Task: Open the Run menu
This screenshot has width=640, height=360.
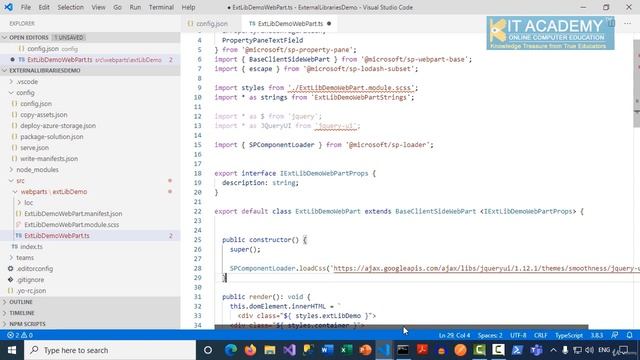Action: 135,7
